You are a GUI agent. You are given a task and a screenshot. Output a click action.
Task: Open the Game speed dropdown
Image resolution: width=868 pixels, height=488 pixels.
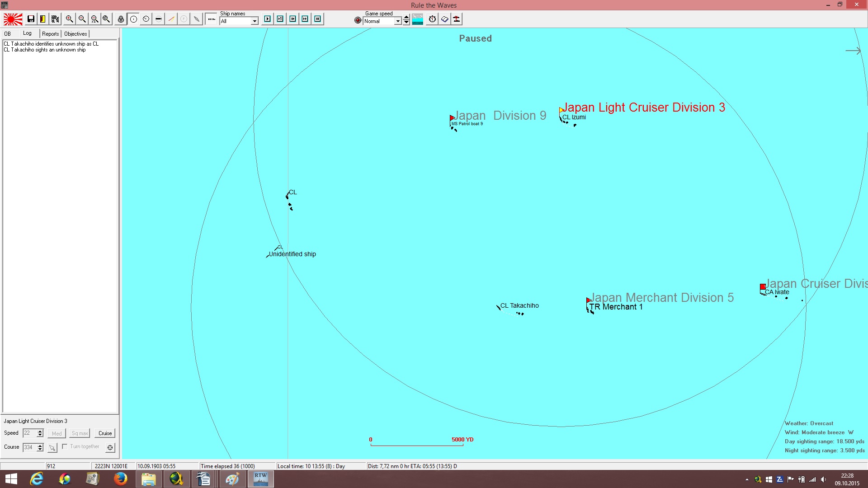tap(398, 21)
